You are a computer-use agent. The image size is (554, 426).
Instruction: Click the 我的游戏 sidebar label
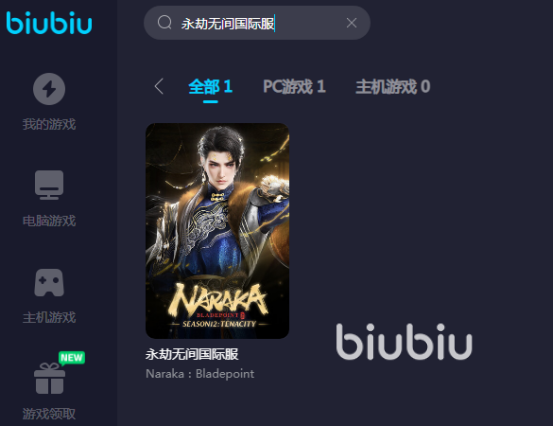(x=49, y=124)
